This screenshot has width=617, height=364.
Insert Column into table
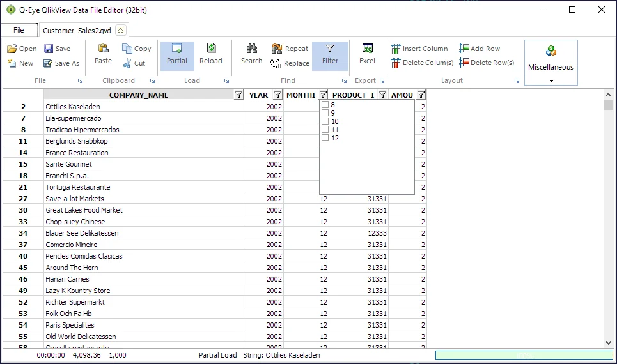tap(419, 49)
